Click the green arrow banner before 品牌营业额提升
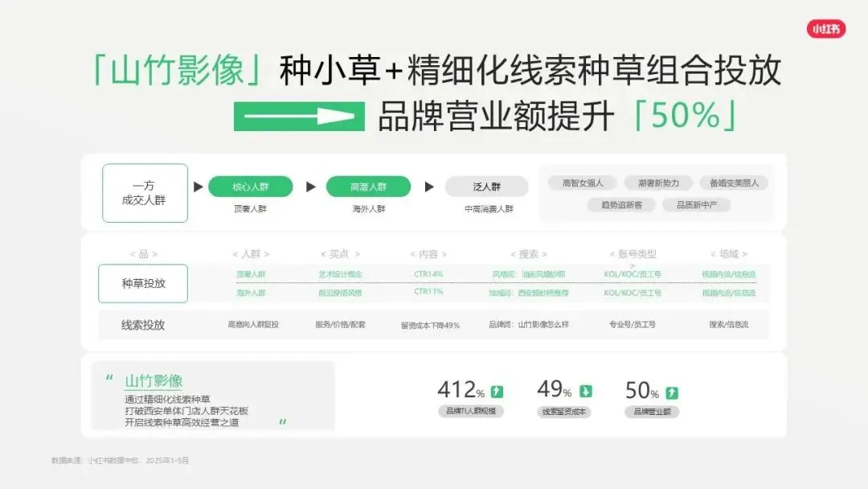This screenshot has width=868, height=489. click(299, 117)
